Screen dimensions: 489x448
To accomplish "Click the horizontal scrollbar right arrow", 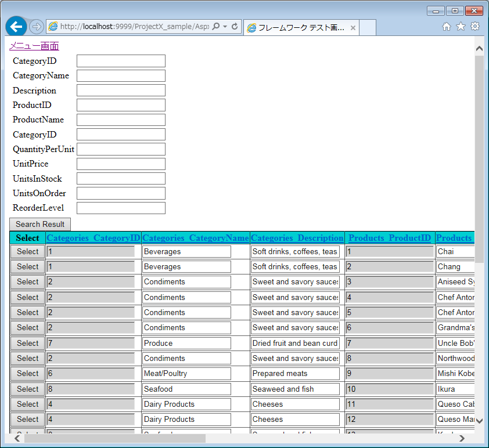I will tap(462, 438).
